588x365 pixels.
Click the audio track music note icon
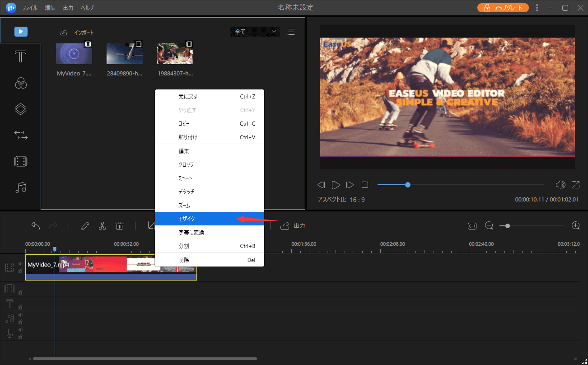coord(9,318)
